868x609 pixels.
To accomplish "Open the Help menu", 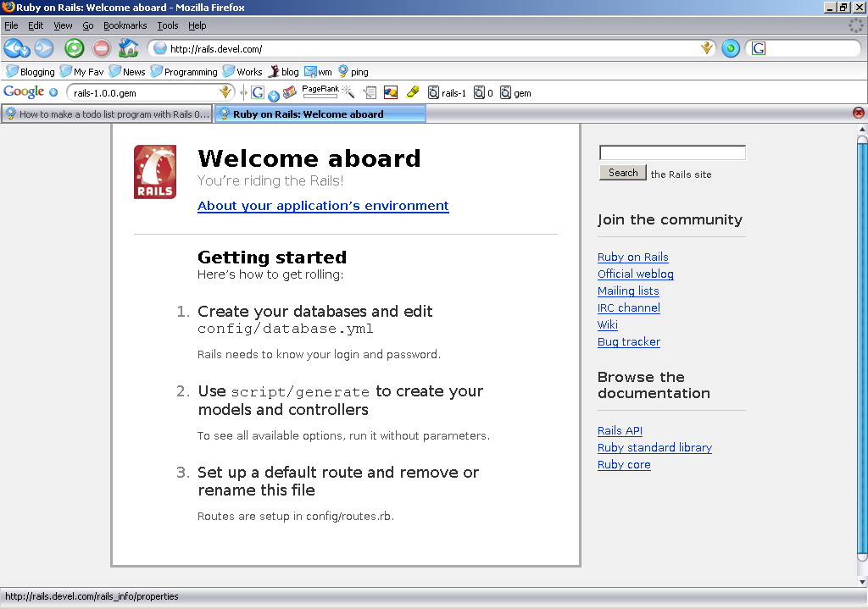I will point(197,25).
